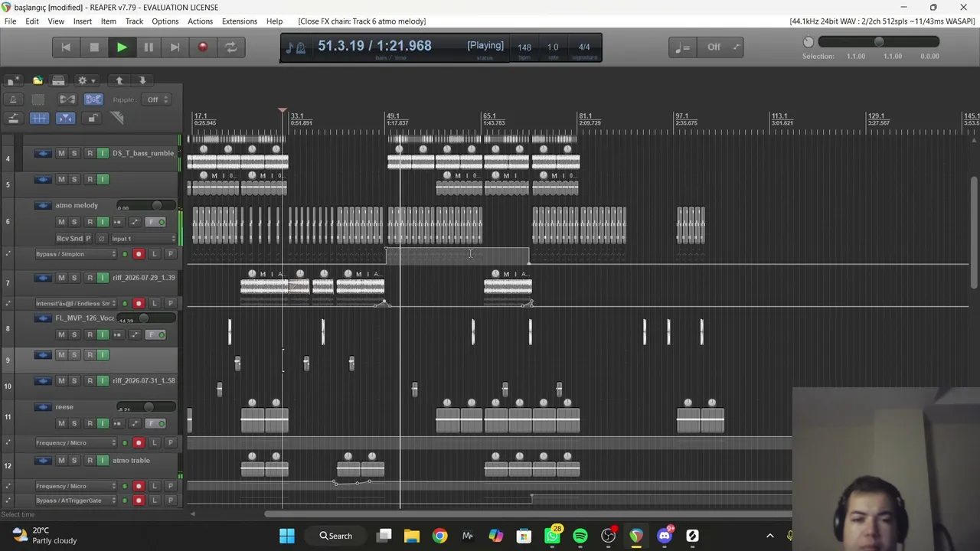The image size is (980, 551).
Task: Arm the Bypass / Simplon envelope red button
Action: 139,254
